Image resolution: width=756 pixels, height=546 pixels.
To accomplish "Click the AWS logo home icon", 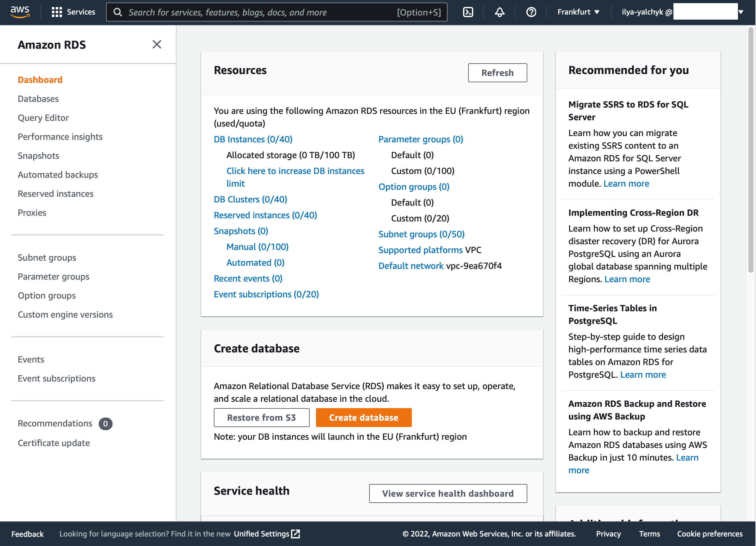I will (x=20, y=12).
